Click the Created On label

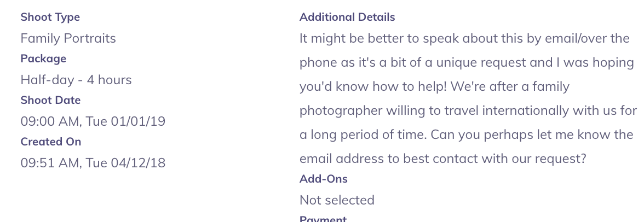(51, 142)
